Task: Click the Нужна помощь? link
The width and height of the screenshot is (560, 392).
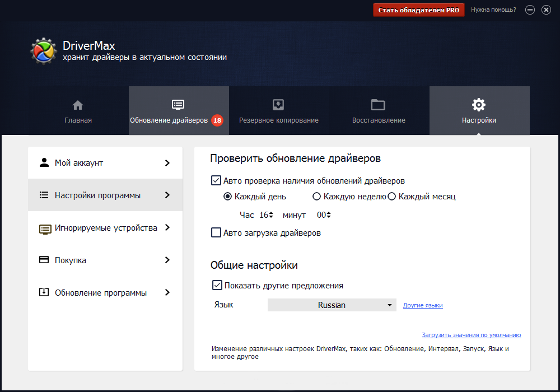Action: [x=493, y=10]
